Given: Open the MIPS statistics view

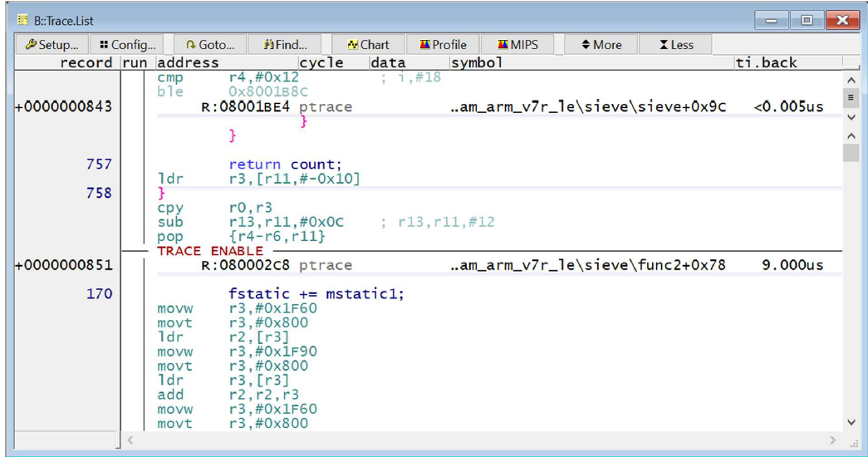Looking at the screenshot, I should (518, 45).
